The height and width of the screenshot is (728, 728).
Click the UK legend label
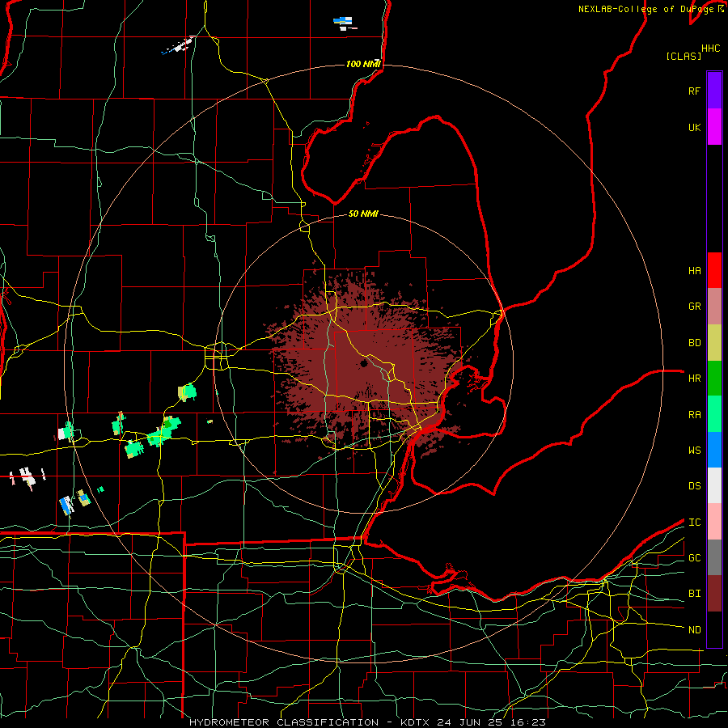[x=694, y=127]
